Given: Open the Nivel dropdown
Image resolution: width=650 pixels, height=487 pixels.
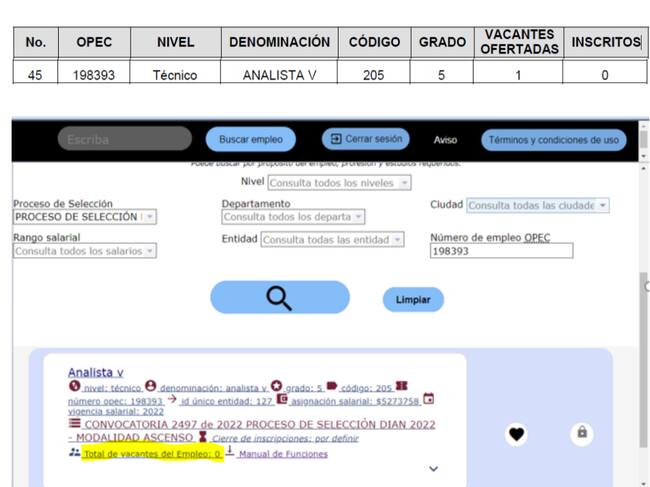Looking at the screenshot, I should 338,183.
